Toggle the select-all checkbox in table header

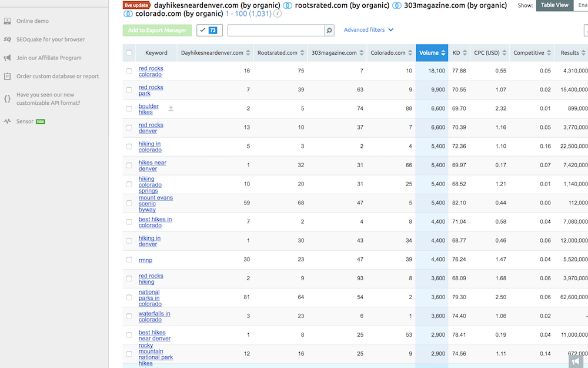(x=129, y=52)
